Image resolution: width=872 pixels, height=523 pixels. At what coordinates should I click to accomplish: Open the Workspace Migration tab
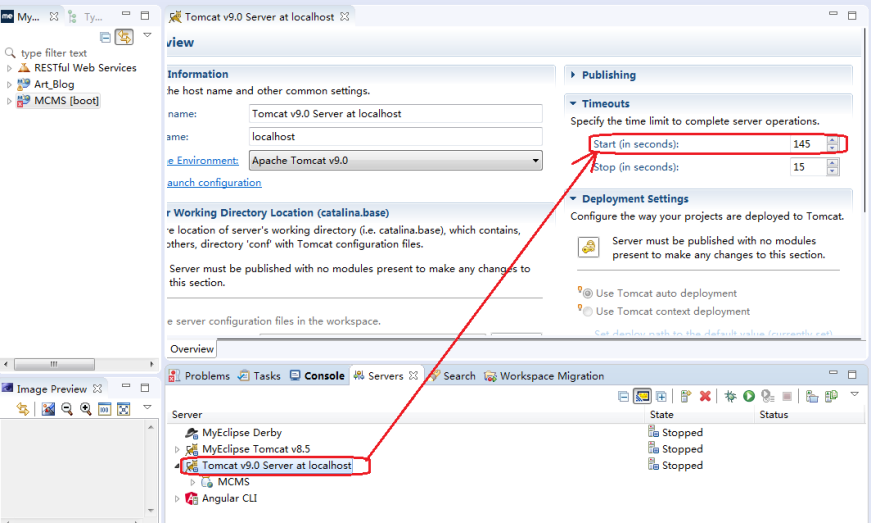coord(544,376)
